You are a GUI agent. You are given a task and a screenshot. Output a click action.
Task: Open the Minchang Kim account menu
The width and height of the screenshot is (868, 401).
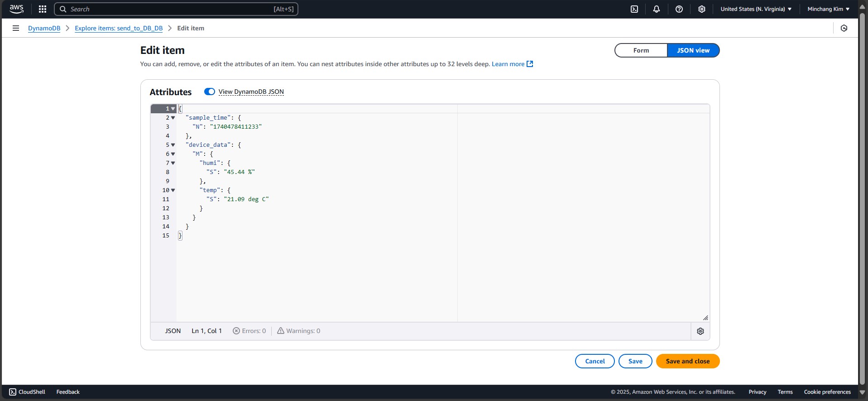(x=829, y=9)
